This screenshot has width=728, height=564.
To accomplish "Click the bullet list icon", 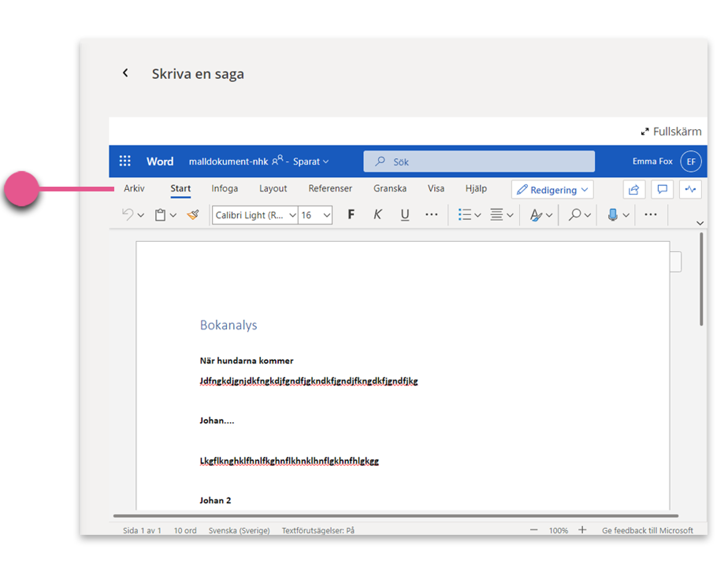I will (x=465, y=215).
